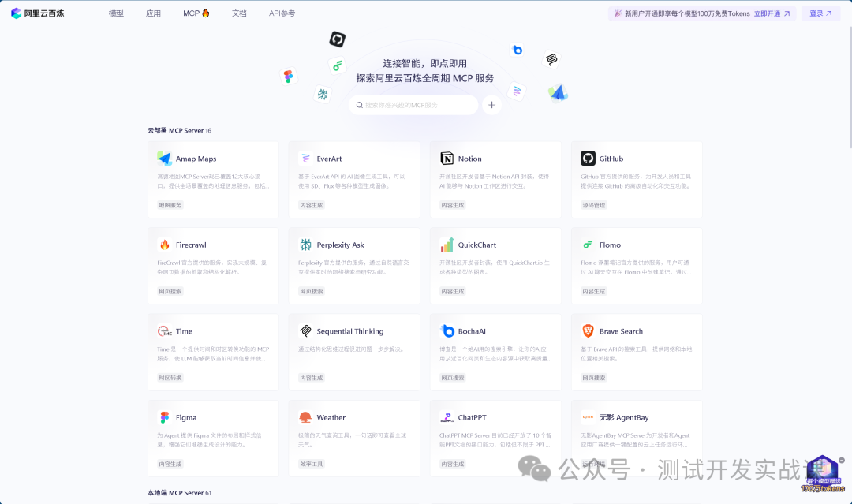Open the Time card title
This screenshot has width=852, height=504.
point(184,331)
